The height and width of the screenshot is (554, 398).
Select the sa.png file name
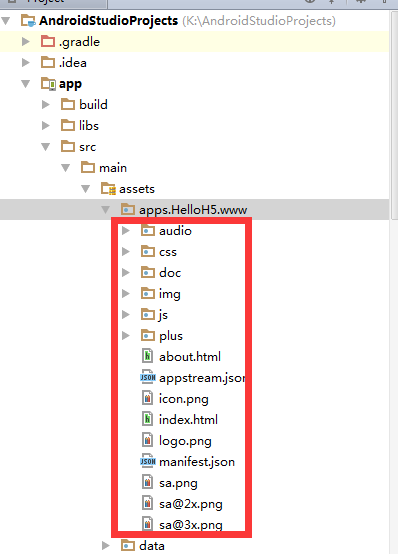point(178,483)
